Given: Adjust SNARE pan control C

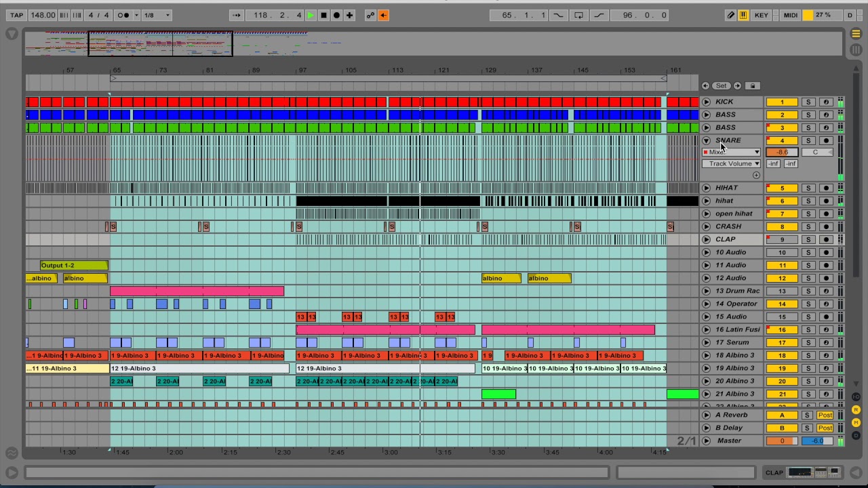Looking at the screenshot, I should click(816, 152).
